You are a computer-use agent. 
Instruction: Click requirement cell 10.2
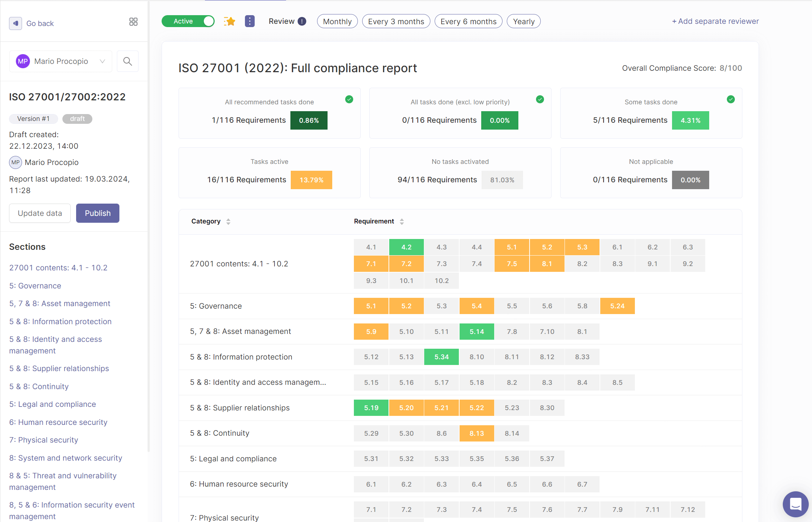tap(442, 281)
